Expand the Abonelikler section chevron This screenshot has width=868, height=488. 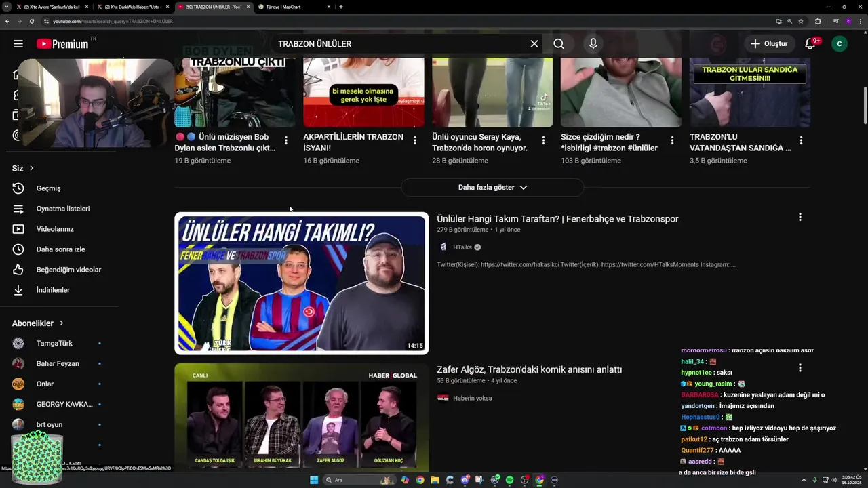click(61, 323)
